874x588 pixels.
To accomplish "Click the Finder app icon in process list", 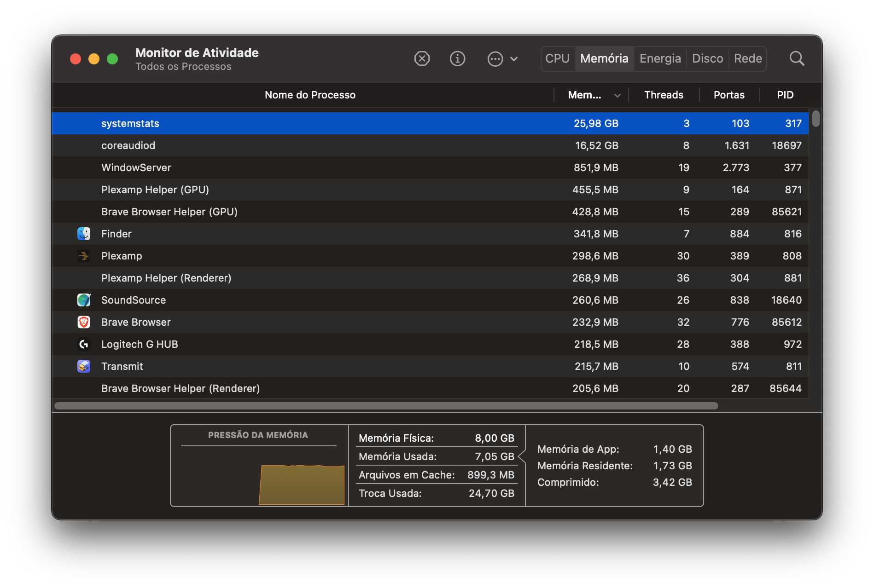I will point(84,234).
